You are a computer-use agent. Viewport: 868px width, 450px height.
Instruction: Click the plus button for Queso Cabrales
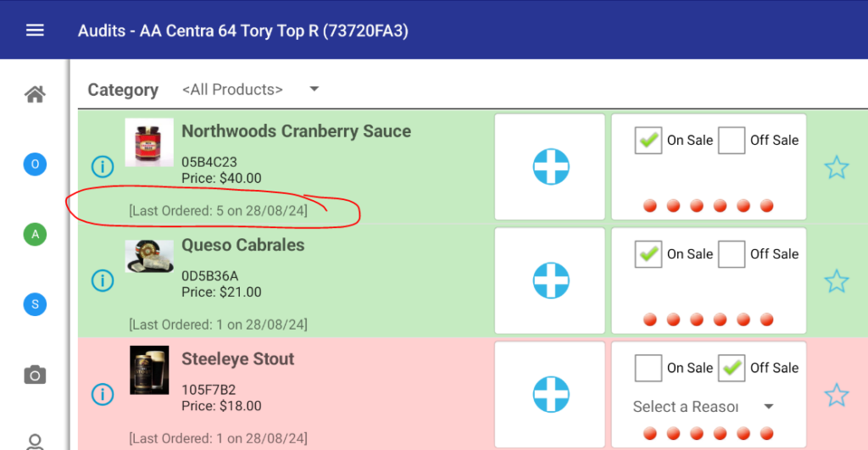click(550, 281)
